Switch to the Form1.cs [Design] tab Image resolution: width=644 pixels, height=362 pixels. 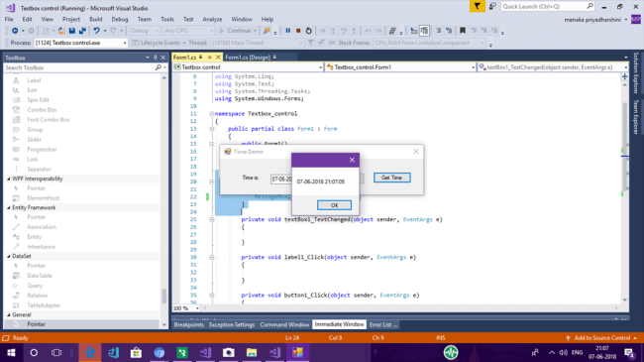point(248,58)
